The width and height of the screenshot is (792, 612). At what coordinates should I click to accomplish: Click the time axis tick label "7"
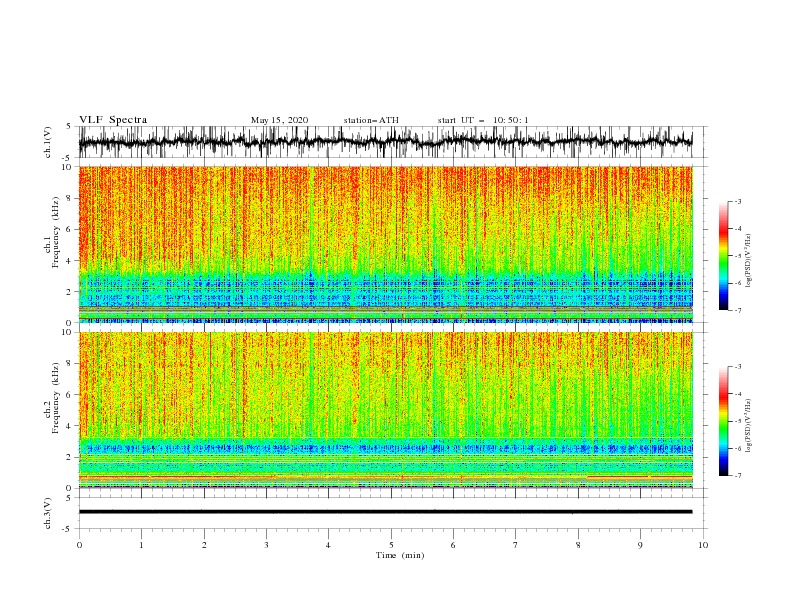(x=516, y=545)
